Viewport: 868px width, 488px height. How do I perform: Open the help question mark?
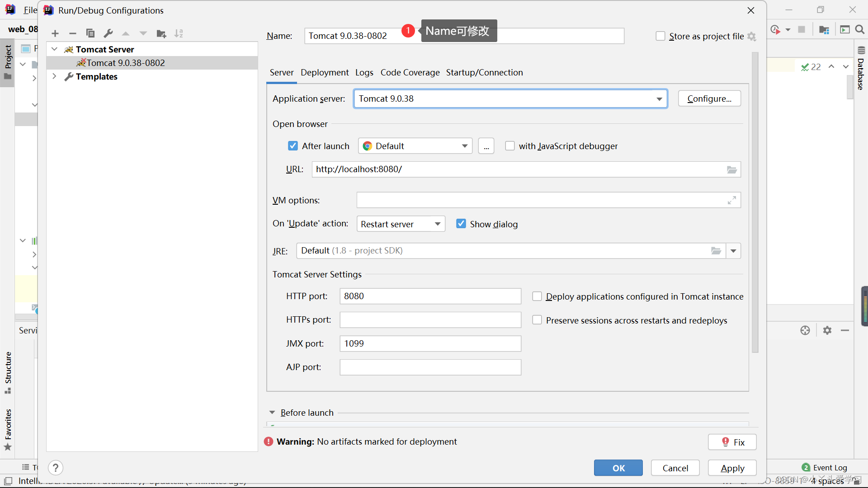point(56,468)
